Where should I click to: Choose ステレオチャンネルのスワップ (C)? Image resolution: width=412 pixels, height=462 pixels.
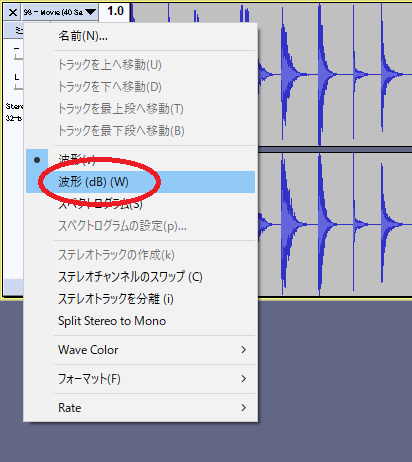coord(141,277)
